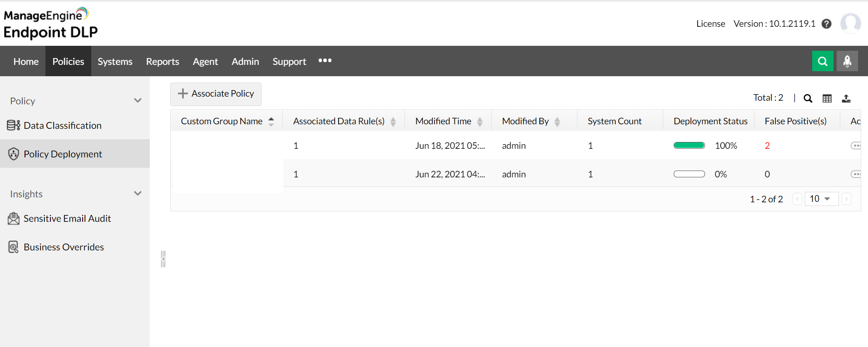This screenshot has width=868, height=347.
Task: Click the 100% deployment progress bar
Action: coord(689,146)
